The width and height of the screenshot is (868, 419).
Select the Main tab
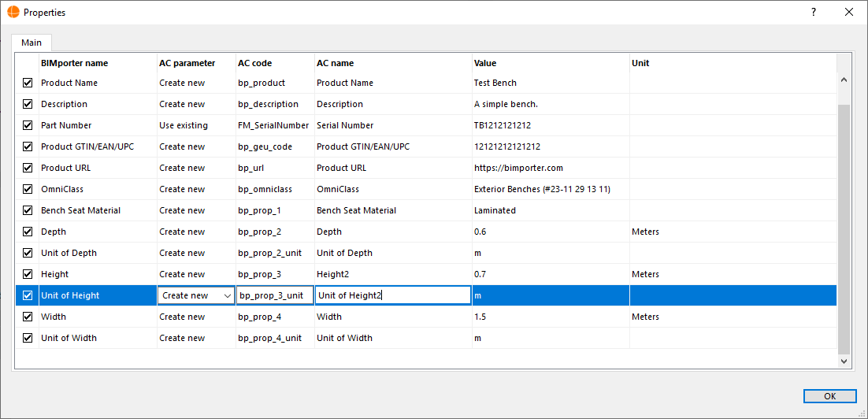pos(32,43)
